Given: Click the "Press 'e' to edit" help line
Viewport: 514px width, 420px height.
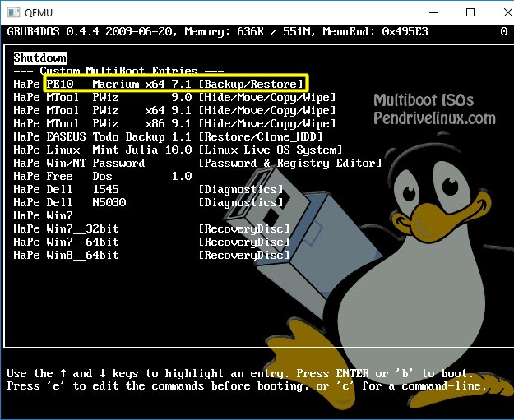Looking at the screenshot, I should click(248, 386).
